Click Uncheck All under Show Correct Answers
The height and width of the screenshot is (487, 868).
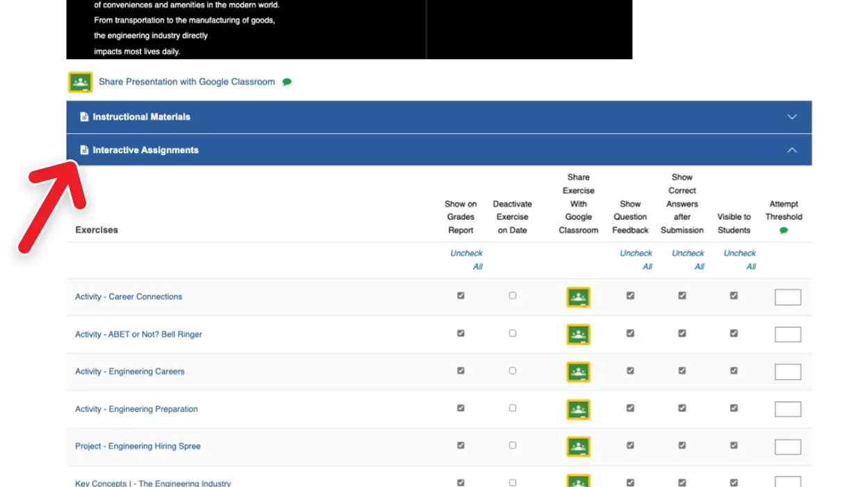pyautogui.click(x=688, y=260)
